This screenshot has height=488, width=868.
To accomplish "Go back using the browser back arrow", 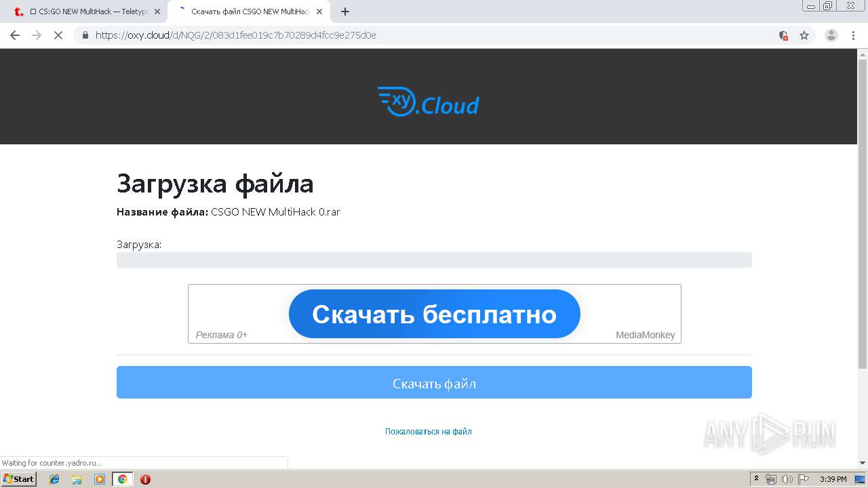I will point(15,35).
